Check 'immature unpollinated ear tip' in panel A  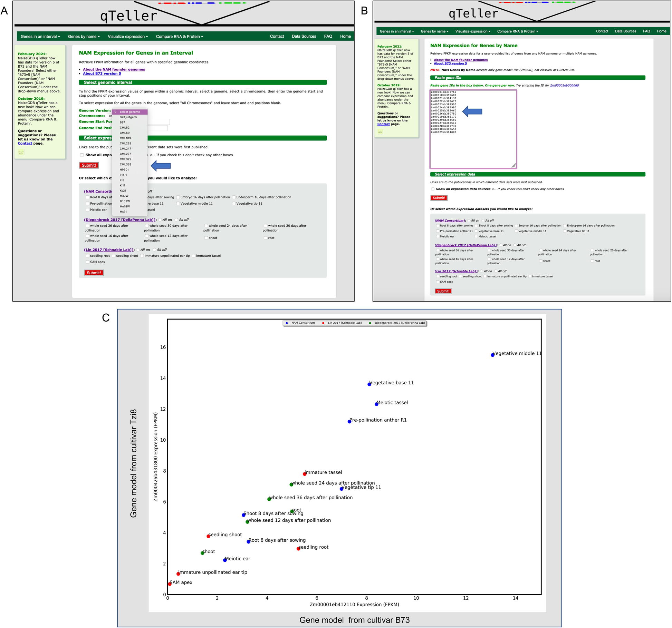tap(142, 256)
